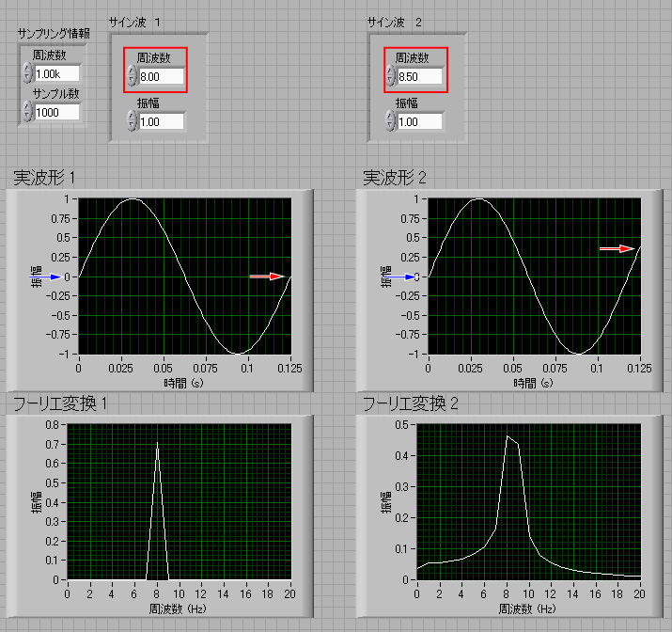The width and height of the screenshot is (672, 632).
Task: Click the peak in フーリエ変換 2 graph
Action: point(507,436)
